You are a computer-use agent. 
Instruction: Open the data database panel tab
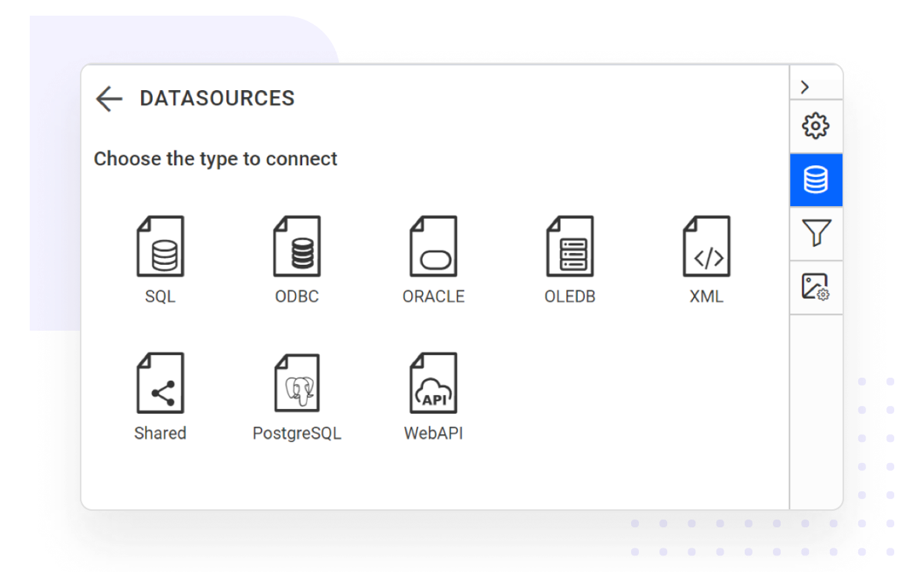816,180
